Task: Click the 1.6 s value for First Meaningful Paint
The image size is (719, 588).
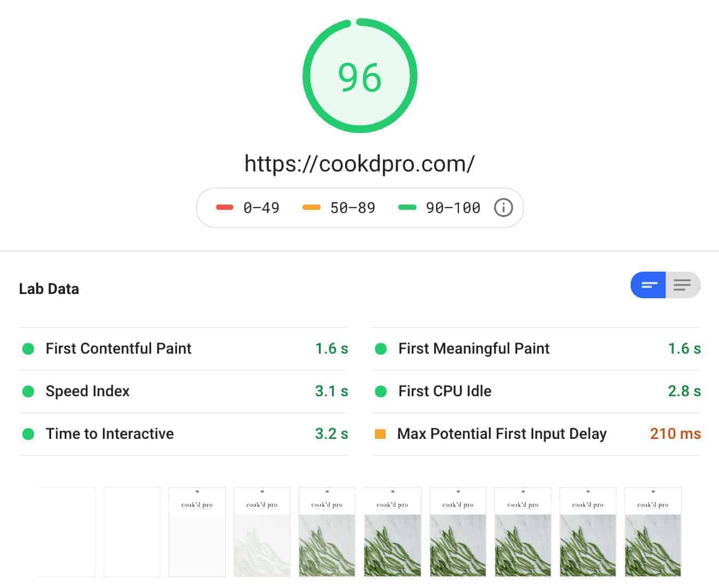Action: [x=684, y=348]
